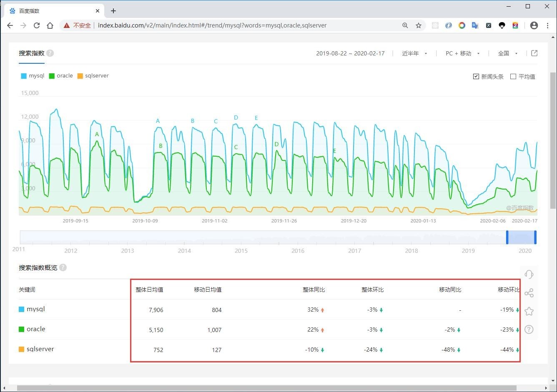This screenshot has width=557, height=392.
Task: Bookmark this page with the star
Action: [419, 25]
